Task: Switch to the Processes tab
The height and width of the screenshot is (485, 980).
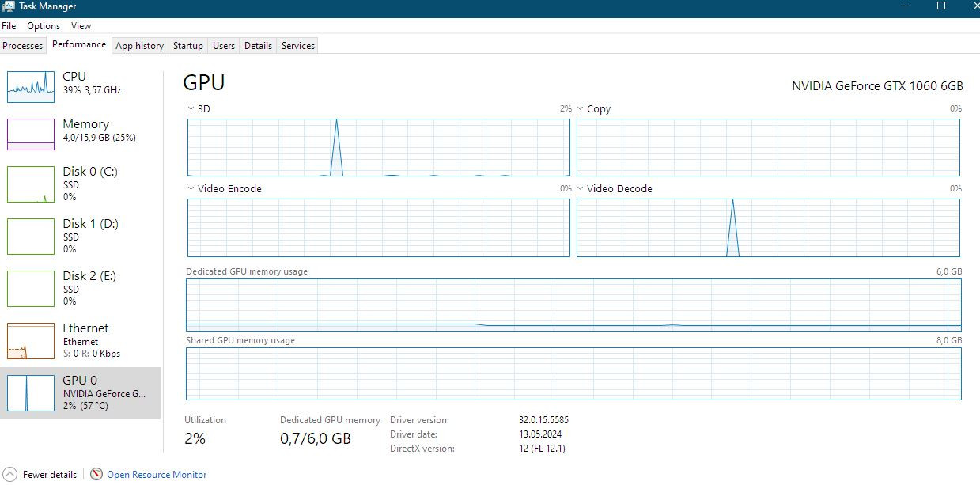Action: (23, 46)
